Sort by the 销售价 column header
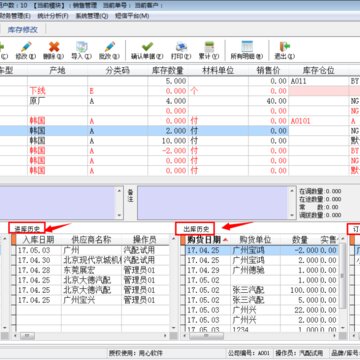 click(268, 71)
